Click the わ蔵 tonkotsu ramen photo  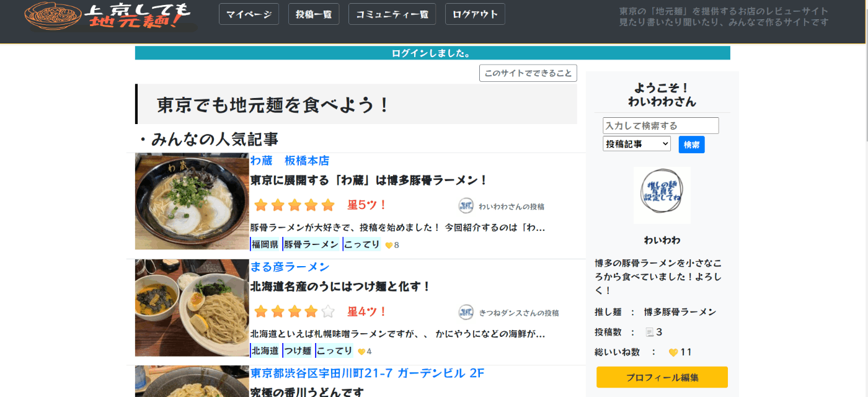(192, 201)
